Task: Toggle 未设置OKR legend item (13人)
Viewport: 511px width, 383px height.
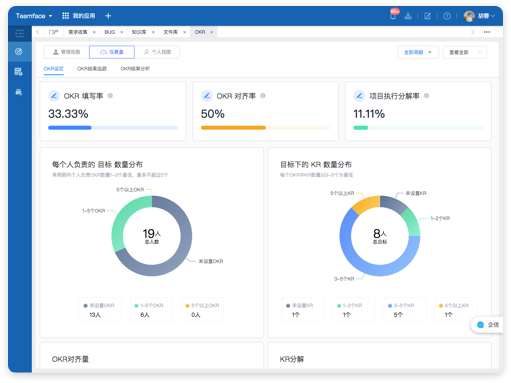Action: 100,310
